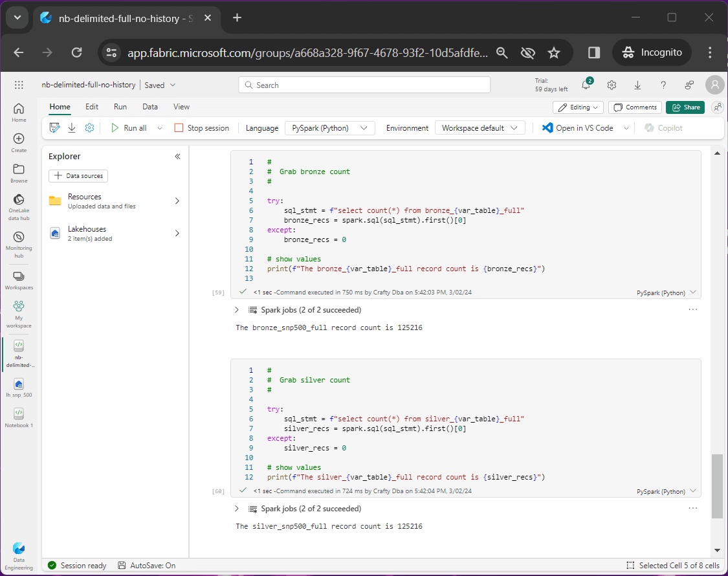The width and height of the screenshot is (728, 576).
Task: Open the settings gear in header
Action: click(x=612, y=85)
